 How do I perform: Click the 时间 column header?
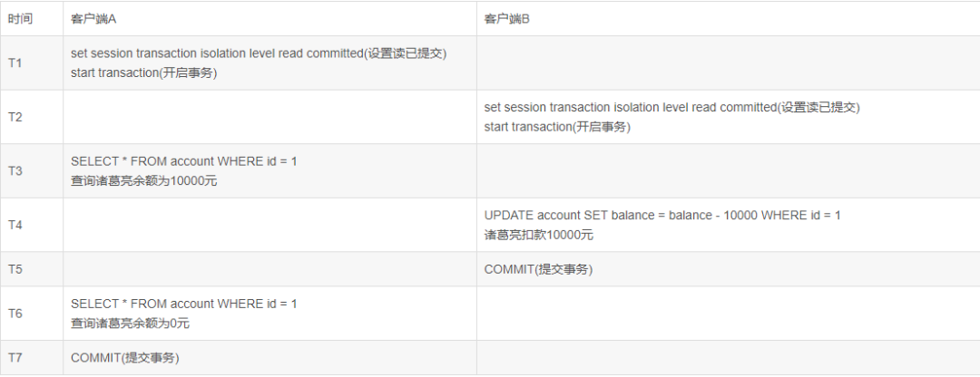click(20, 19)
